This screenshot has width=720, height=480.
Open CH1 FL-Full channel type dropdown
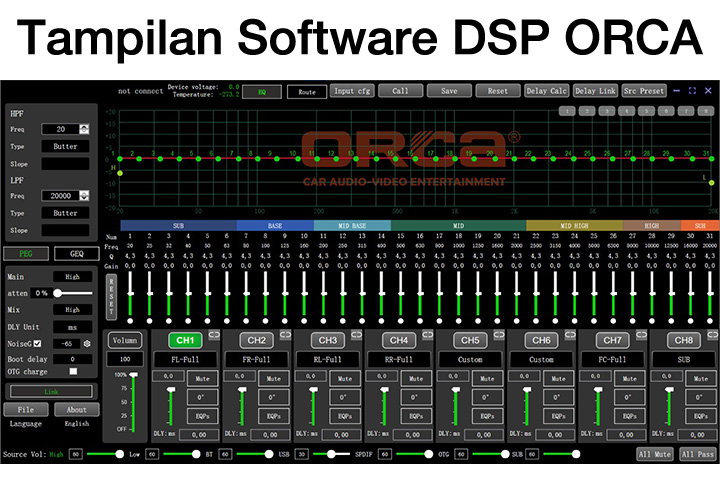pyautogui.click(x=185, y=360)
